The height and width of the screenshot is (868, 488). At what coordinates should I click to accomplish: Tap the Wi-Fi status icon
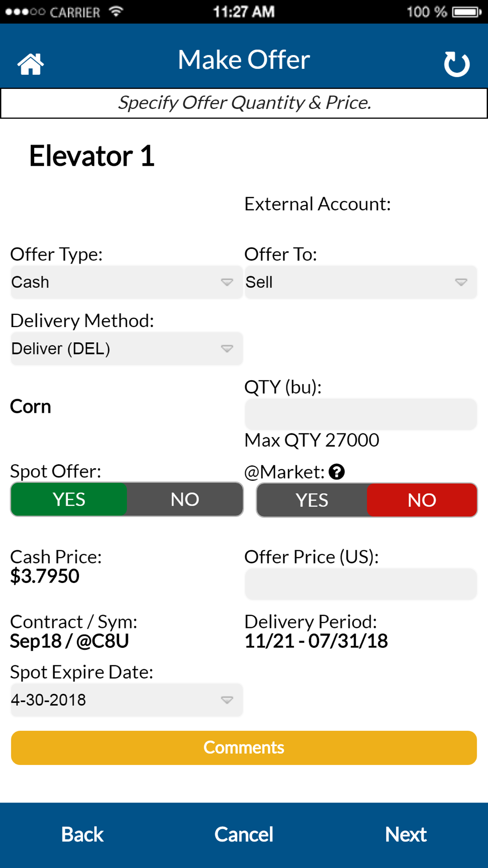point(116,11)
